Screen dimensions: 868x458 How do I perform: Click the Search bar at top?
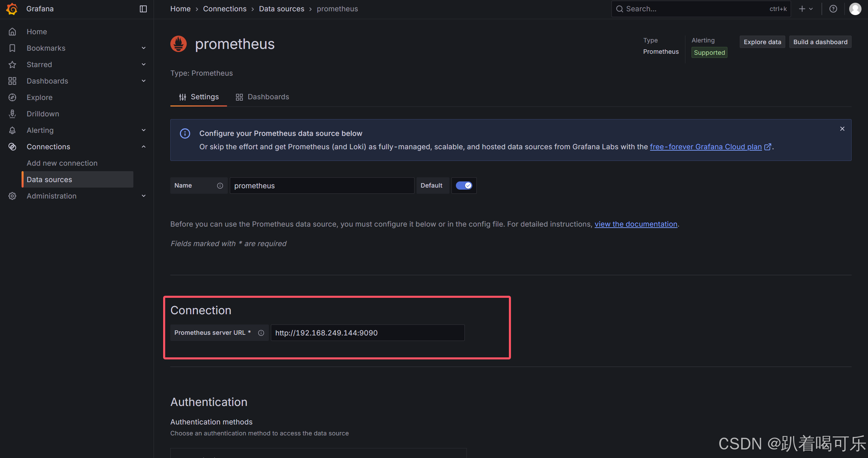701,9
